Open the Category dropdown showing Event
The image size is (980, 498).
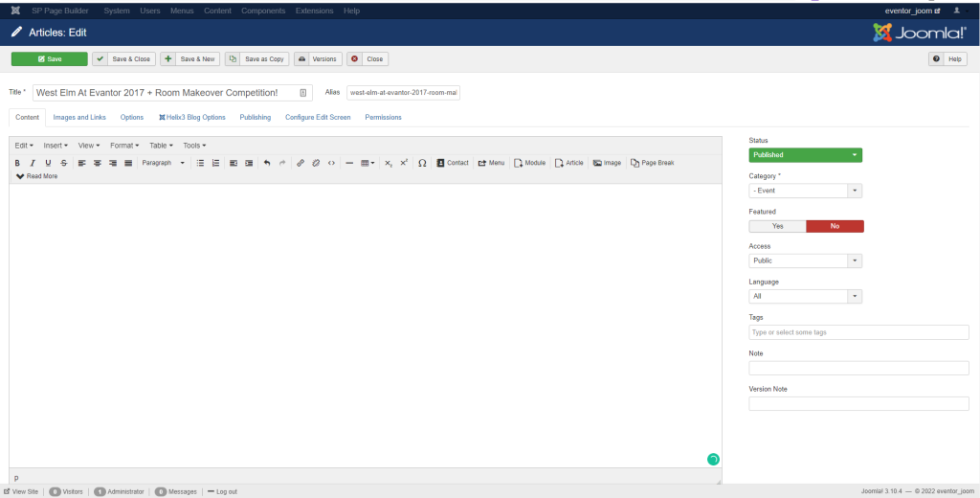pos(805,191)
